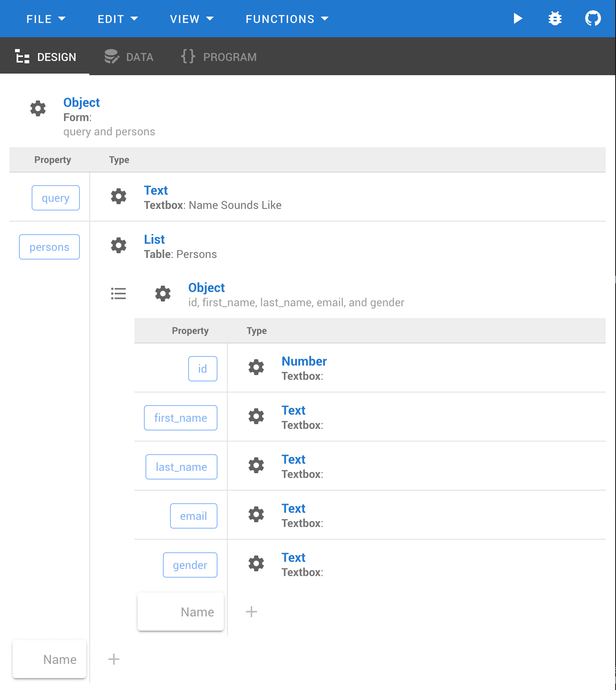Image resolution: width=616 pixels, height=690 pixels.
Task: Open gear settings for first_name row
Action: pos(256,416)
